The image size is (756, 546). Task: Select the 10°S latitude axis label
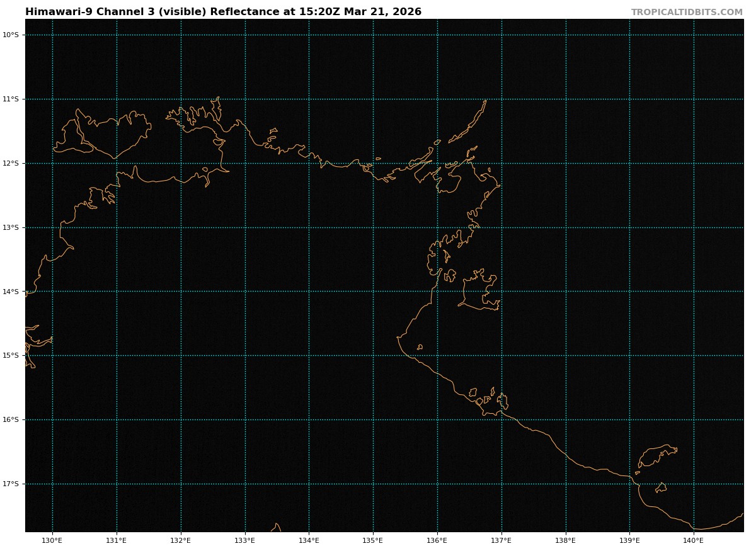pos(11,35)
